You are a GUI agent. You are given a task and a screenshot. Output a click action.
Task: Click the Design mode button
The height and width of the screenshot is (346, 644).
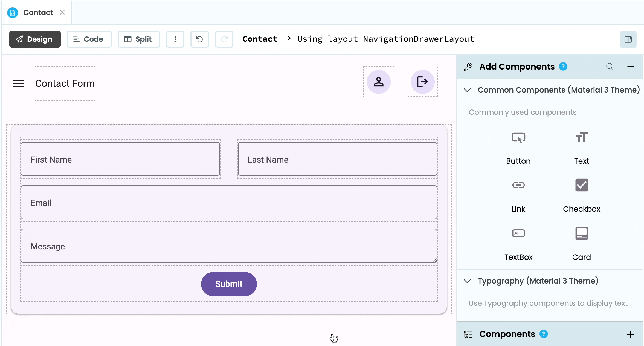(x=35, y=39)
